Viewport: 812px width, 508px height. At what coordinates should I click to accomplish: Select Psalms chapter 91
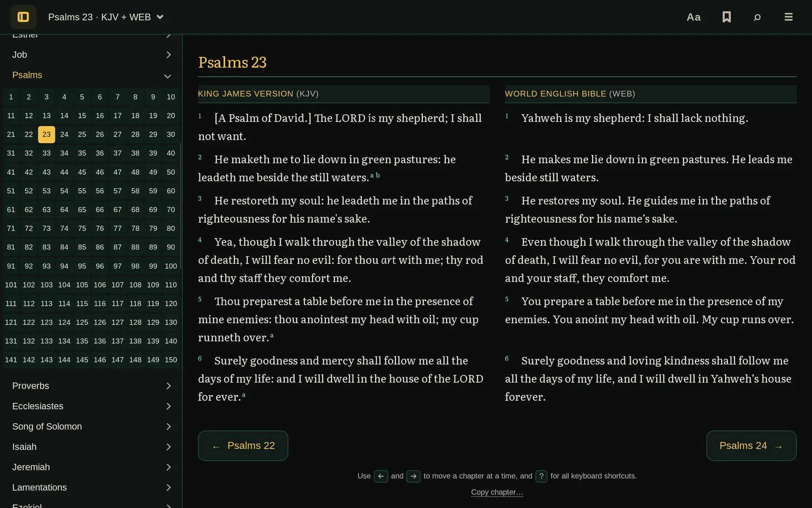11,266
